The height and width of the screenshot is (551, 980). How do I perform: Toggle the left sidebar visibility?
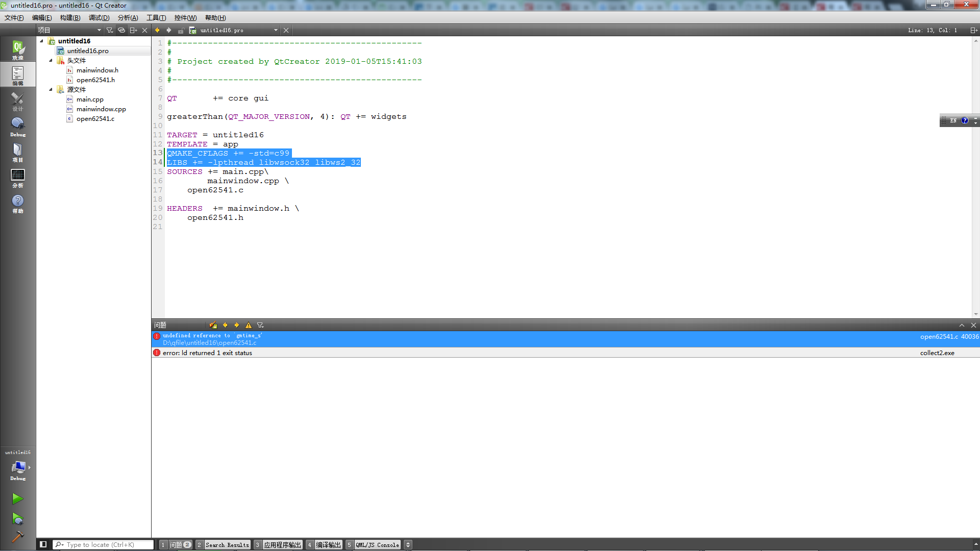43,544
